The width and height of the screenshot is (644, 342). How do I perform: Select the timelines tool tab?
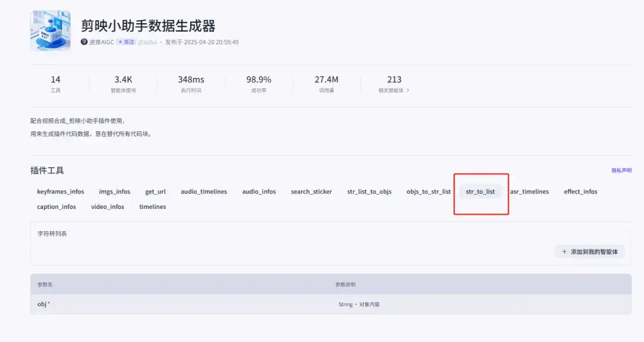(153, 207)
